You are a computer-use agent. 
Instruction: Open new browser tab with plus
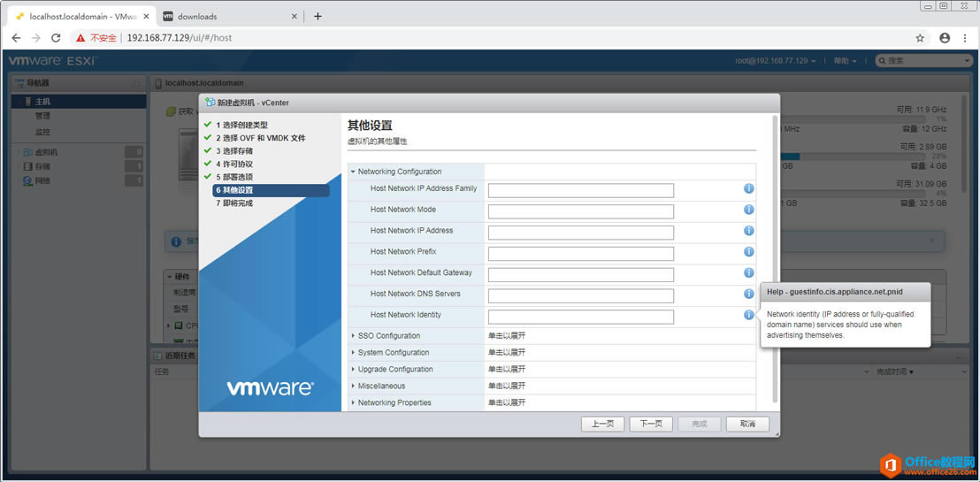click(318, 16)
